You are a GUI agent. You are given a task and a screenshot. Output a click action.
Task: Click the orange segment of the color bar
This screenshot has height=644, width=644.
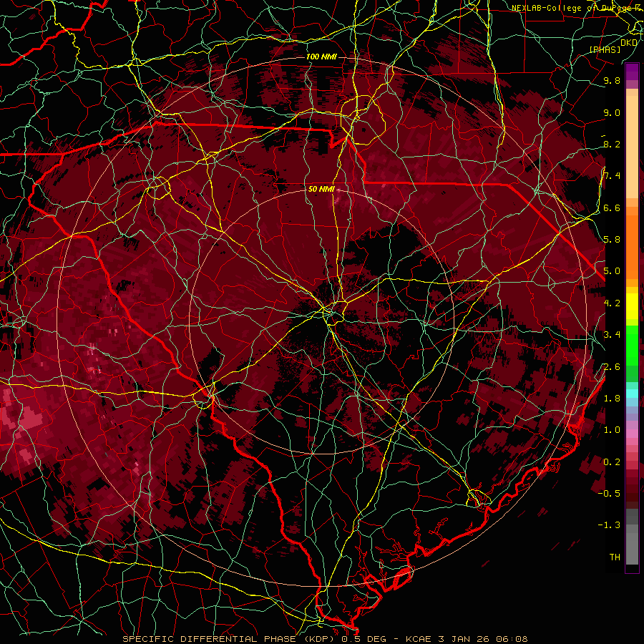click(632, 246)
